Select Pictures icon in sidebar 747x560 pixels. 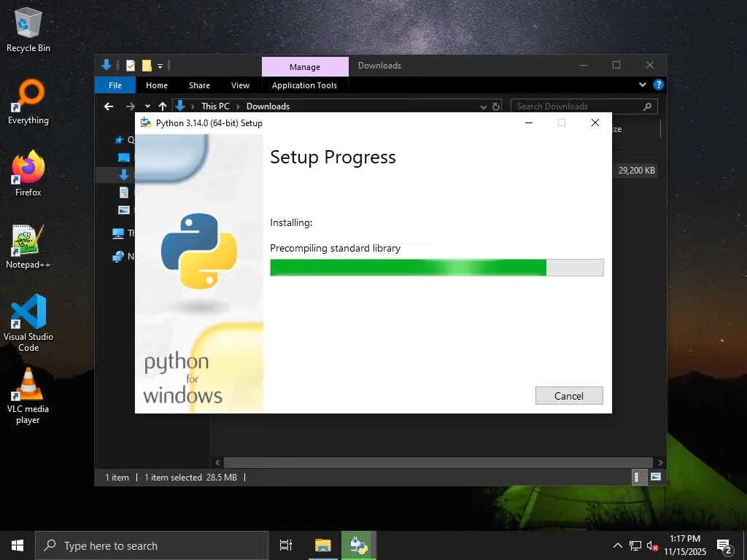click(x=124, y=210)
